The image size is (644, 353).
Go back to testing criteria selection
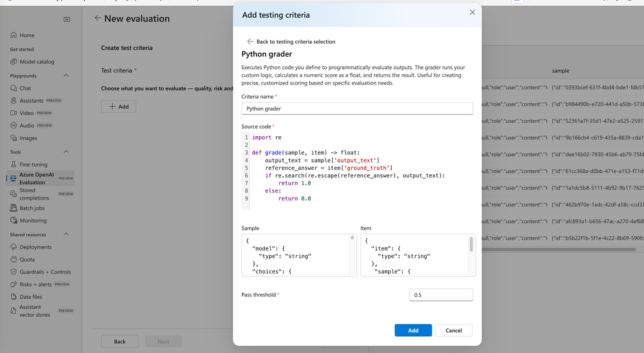tap(290, 41)
